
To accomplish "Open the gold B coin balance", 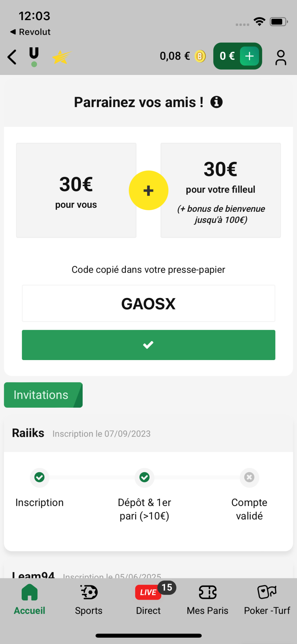I will point(200,56).
